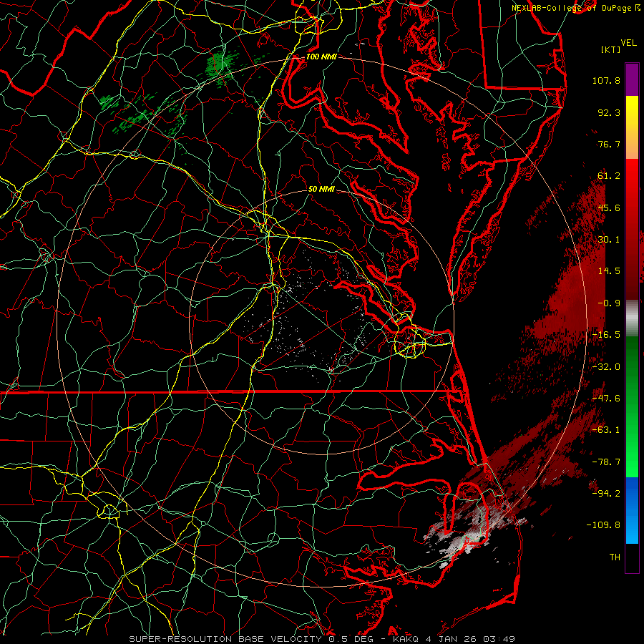Click the 100 NMI range ring label

(x=321, y=57)
